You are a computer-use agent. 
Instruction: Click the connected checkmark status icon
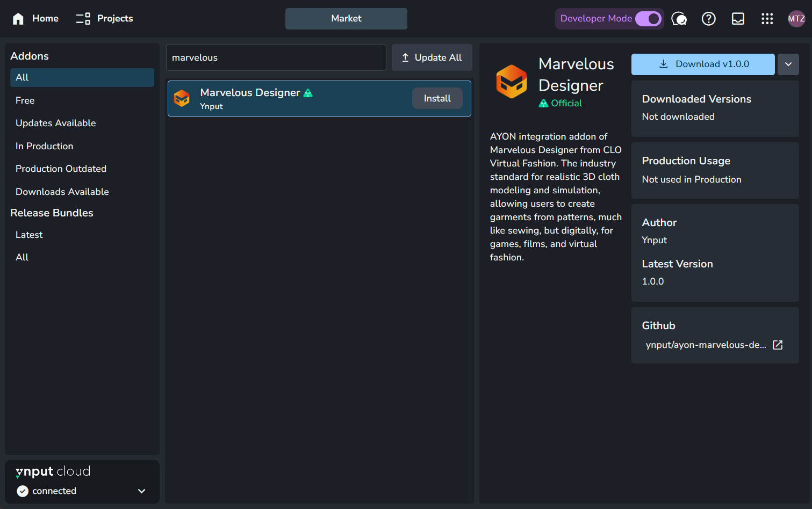23,491
